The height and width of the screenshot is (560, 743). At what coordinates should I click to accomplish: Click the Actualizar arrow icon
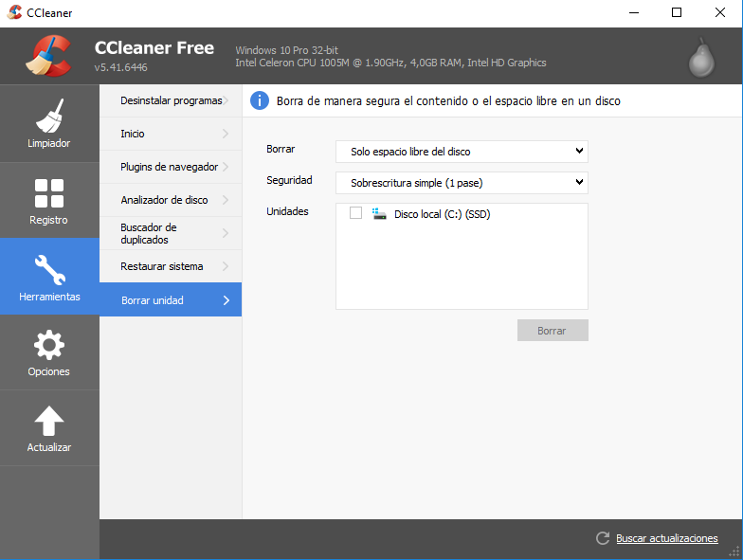(49, 421)
